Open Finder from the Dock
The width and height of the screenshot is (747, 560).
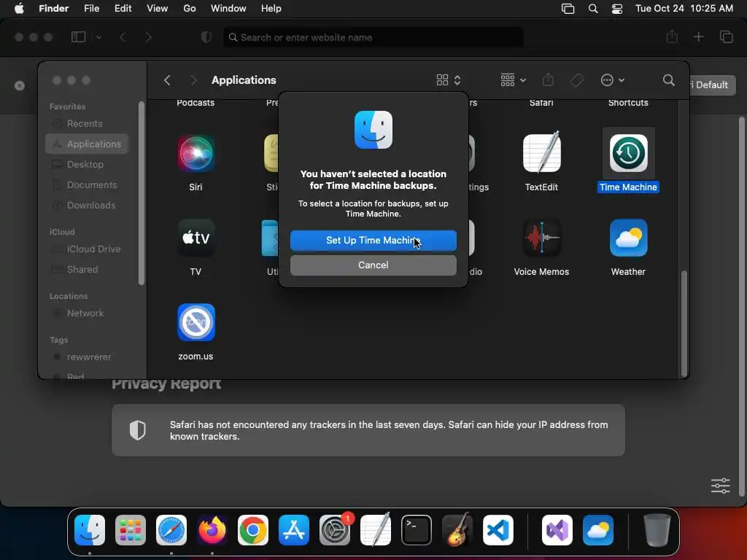(90, 530)
